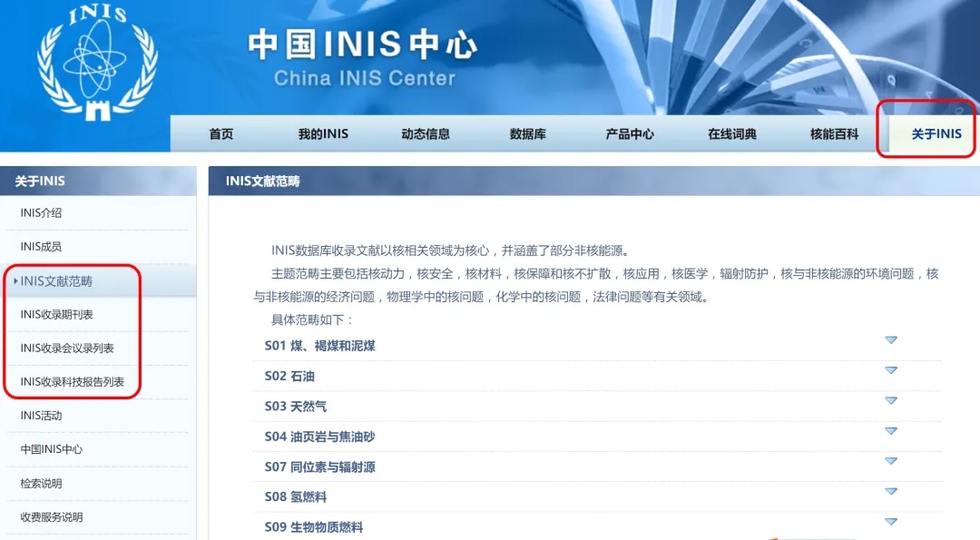Open INIS介绍 in the sidebar
Viewport: 980px width, 540px height.
coord(41,212)
